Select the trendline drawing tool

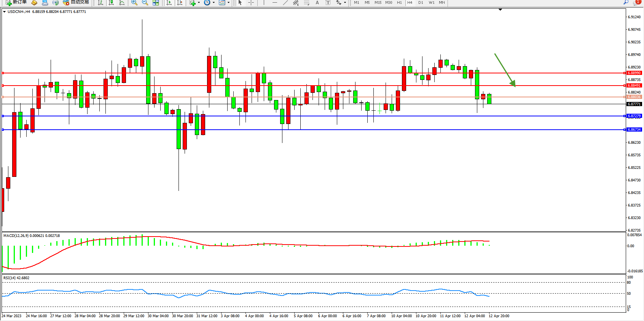point(285,2)
